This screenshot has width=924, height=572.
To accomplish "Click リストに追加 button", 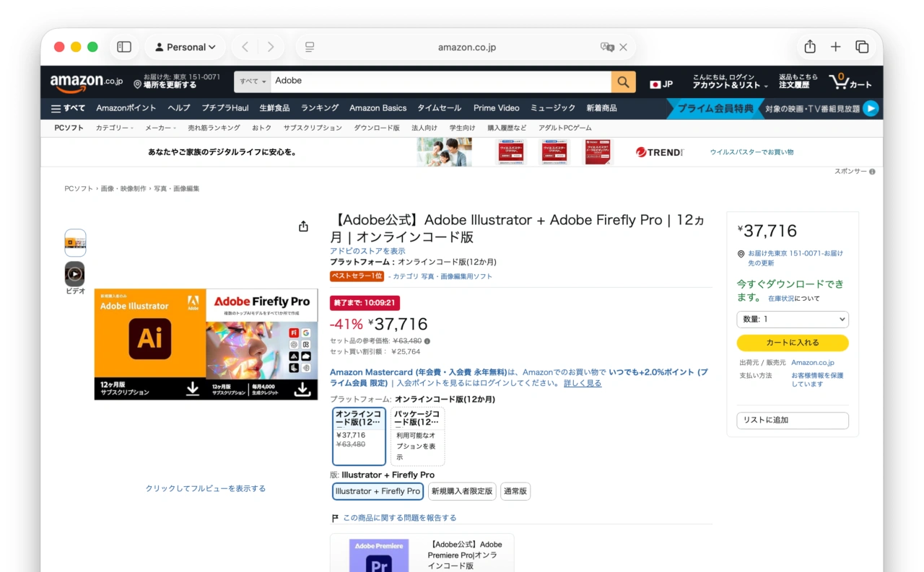I will pos(793,421).
